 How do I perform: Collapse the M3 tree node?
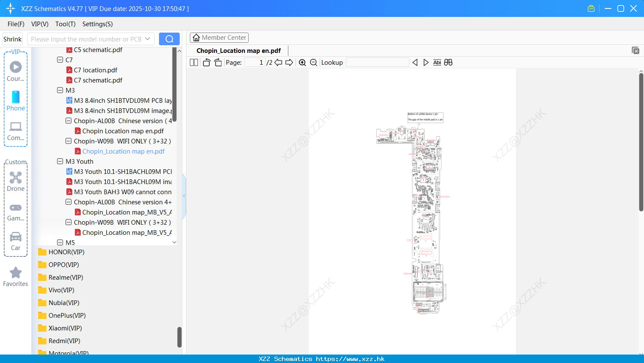(x=60, y=90)
